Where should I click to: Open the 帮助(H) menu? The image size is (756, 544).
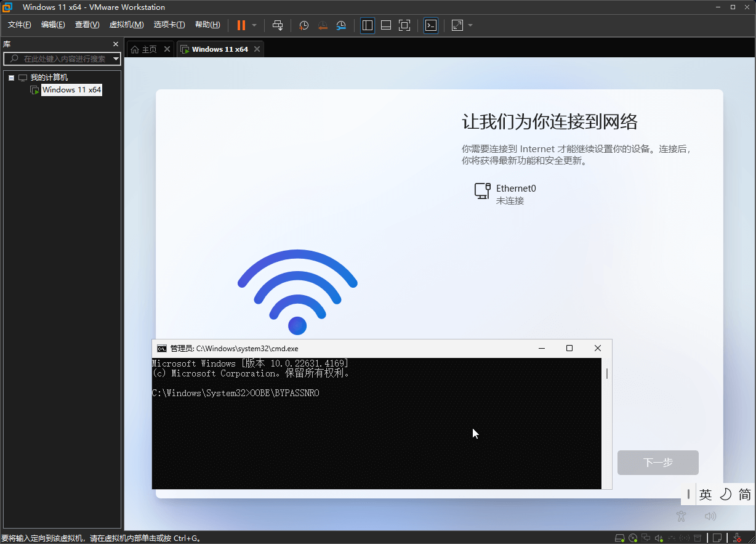(207, 25)
